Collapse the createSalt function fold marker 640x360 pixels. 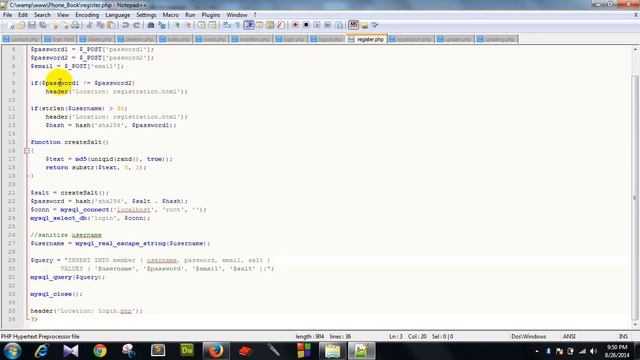point(27,151)
